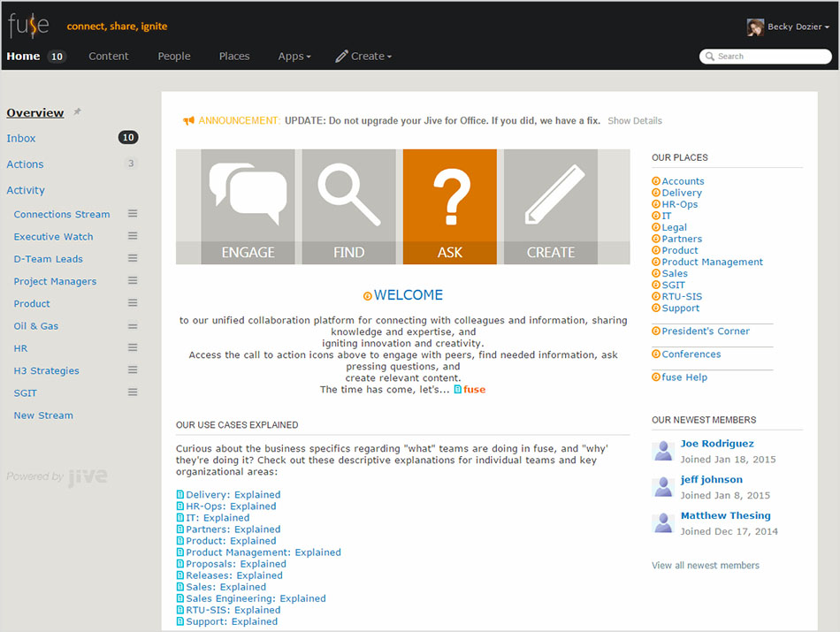Click document icon beside Support: Explained
The image size is (840, 632).
(180, 621)
